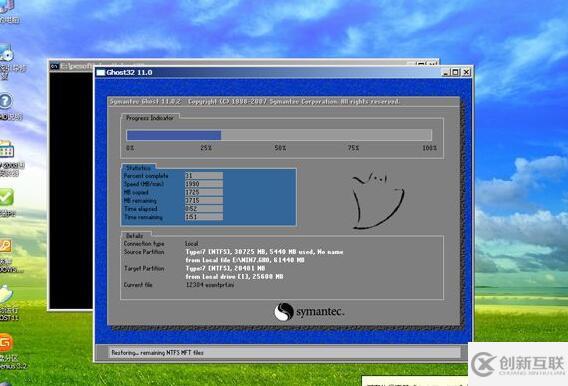This screenshot has width=568, height=386.
Task: Click the 'Restoring... remaining NTFS MFT files' status bar
Action: (x=284, y=352)
